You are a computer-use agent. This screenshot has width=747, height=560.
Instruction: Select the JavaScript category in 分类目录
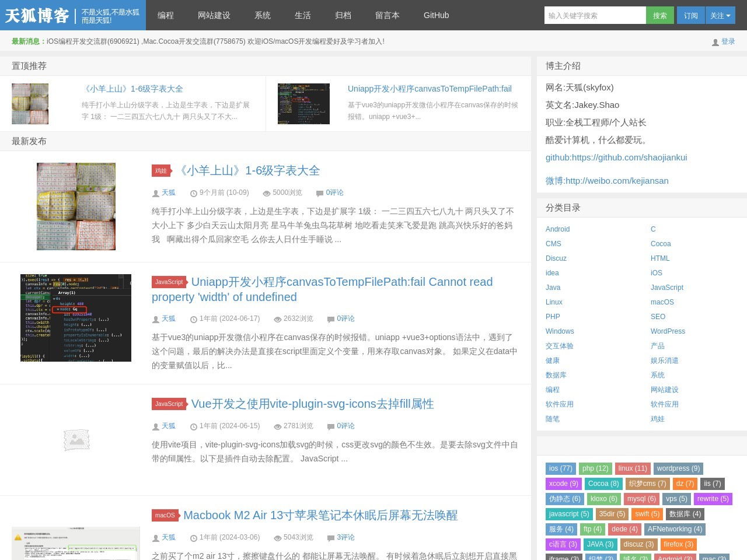(x=667, y=288)
